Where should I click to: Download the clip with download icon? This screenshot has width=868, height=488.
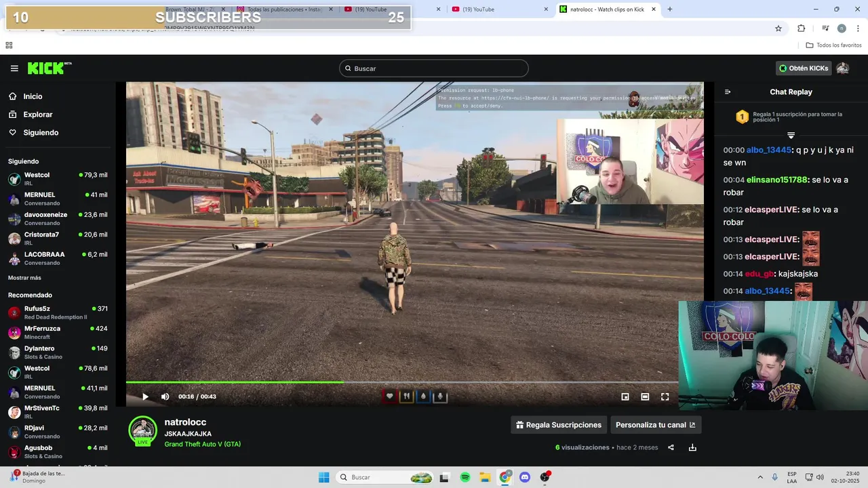[692, 447]
